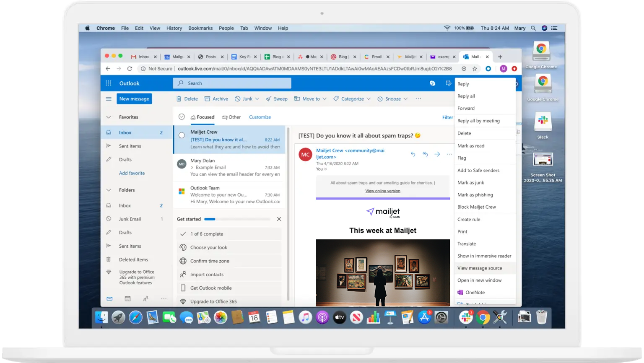Open the people contacts module icon
Image resolution: width=644 pixels, height=363 pixels.
(x=145, y=298)
